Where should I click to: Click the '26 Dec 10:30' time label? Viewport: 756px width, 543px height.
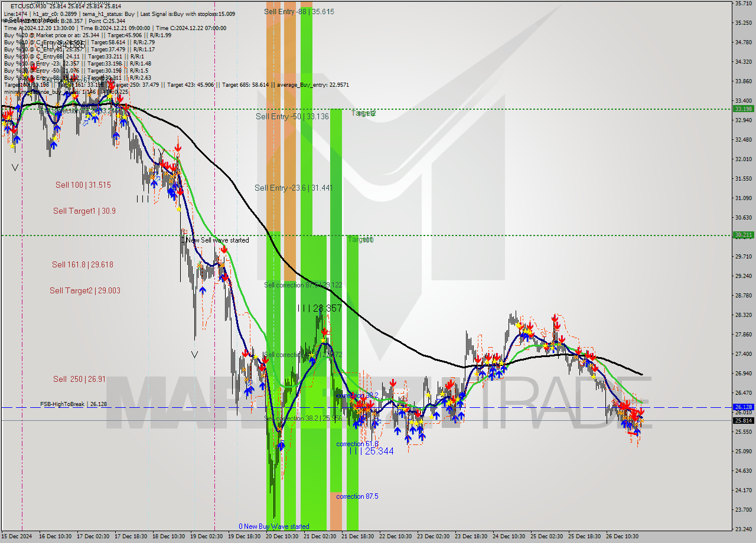623,537
